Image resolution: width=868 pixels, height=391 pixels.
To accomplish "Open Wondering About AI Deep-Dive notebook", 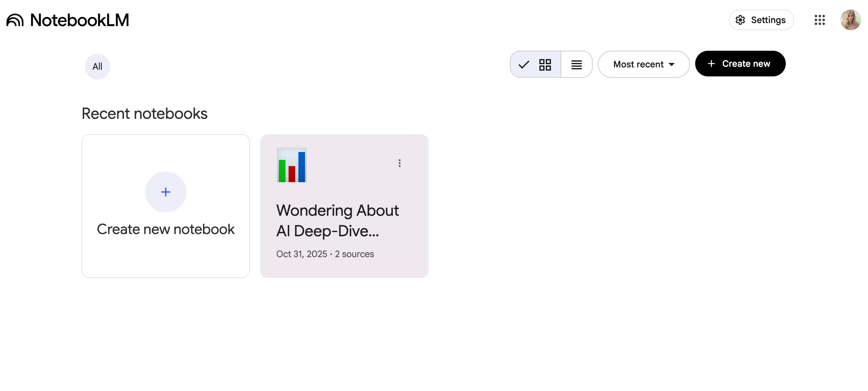I will click(x=337, y=221).
